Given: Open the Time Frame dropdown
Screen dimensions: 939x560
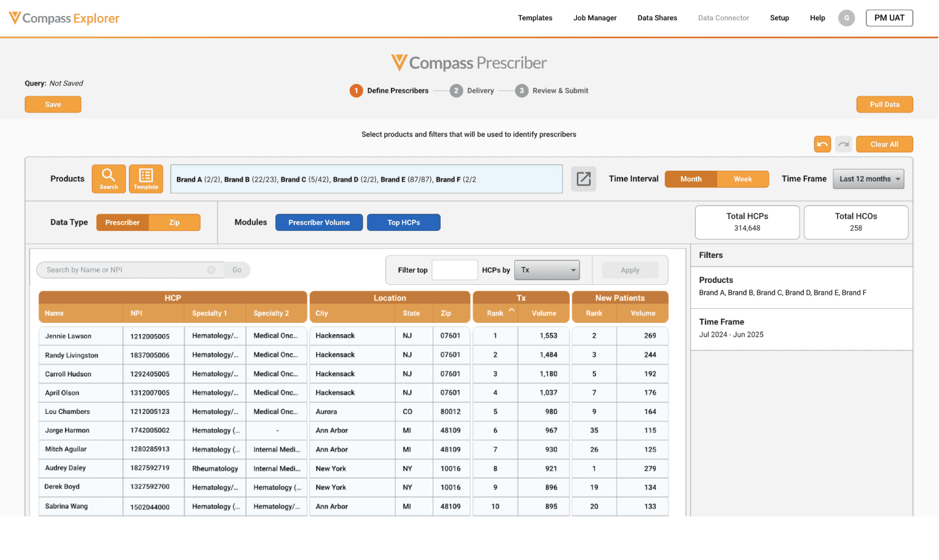Looking at the screenshot, I should point(868,179).
